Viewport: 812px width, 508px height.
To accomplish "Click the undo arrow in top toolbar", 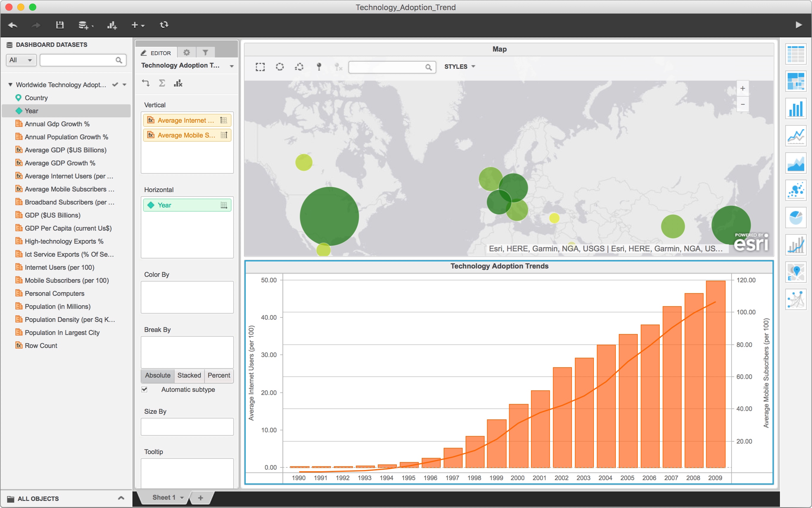I will click(x=13, y=25).
